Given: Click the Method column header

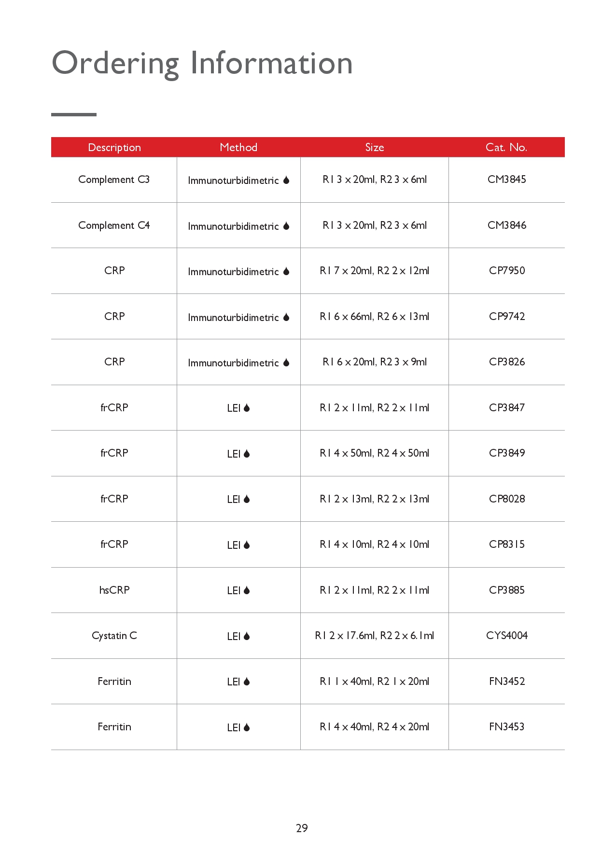Looking at the screenshot, I should [x=238, y=147].
